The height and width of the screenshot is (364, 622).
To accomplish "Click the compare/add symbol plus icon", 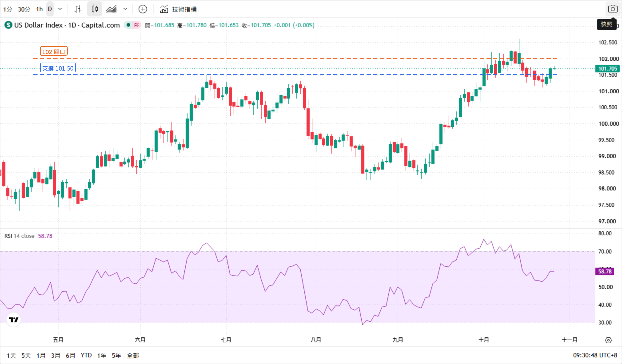I will click(x=143, y=9).
